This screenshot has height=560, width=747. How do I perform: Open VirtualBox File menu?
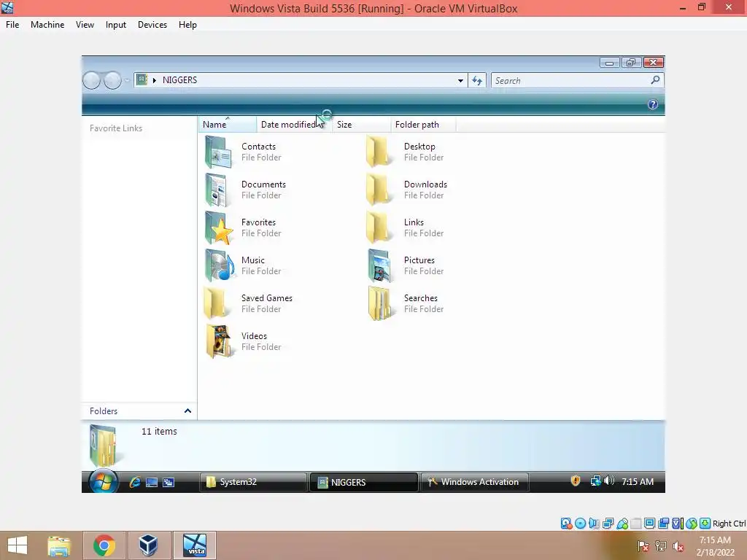(12, 25)
